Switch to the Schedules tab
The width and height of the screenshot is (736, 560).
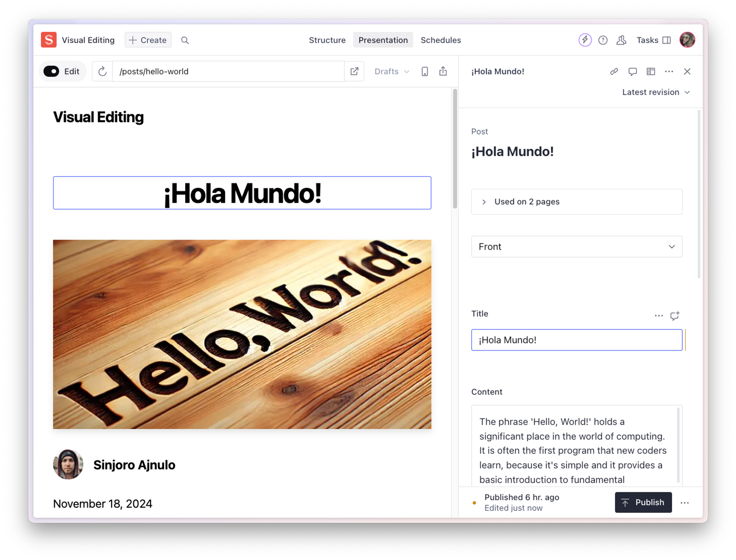click(x=440, y=40)
